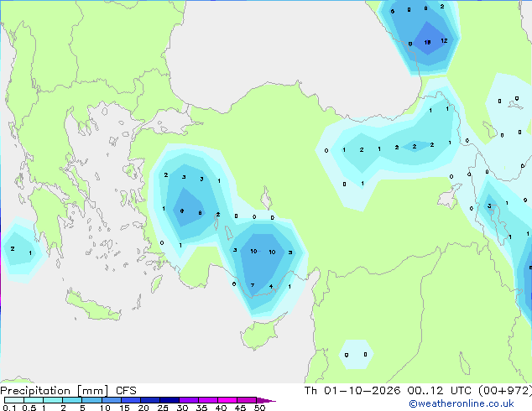
Task: Select the 35–40 mm legend color swatch
Action: click(207, 400)
